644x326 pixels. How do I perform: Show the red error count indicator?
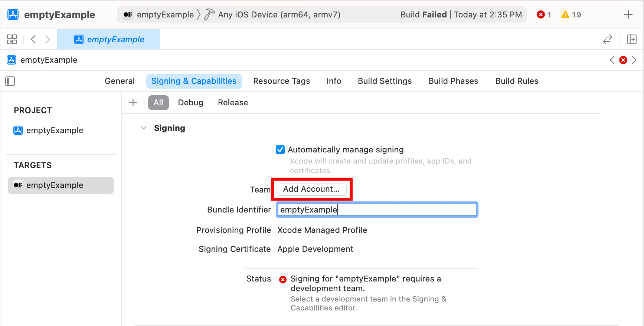tap(544, 14)
